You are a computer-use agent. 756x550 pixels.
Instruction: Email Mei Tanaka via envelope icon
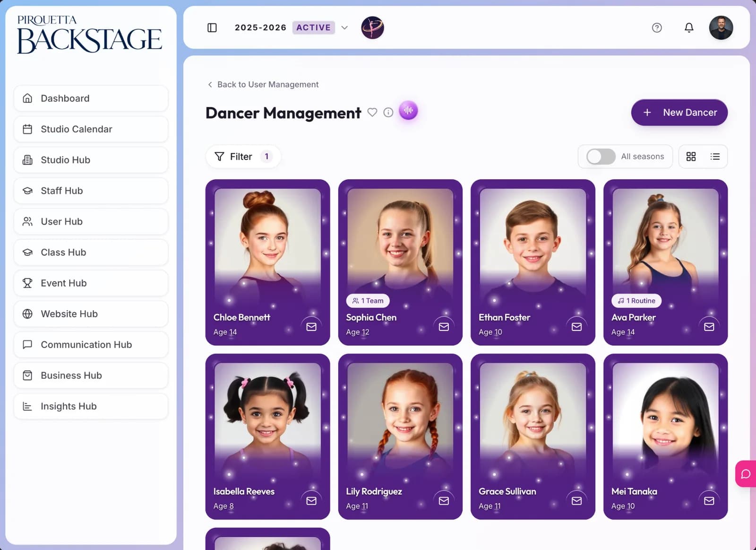(709, 501)
